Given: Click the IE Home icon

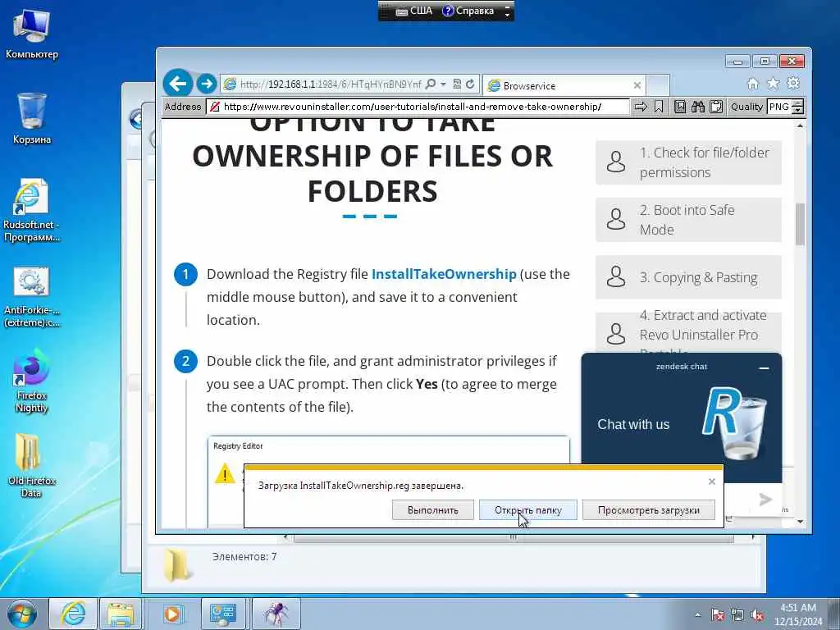Looking at the screenshot, I should (x=753, y=84).
